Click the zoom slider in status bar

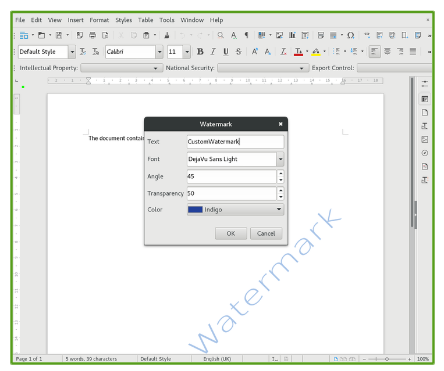[x=387, y=359]
